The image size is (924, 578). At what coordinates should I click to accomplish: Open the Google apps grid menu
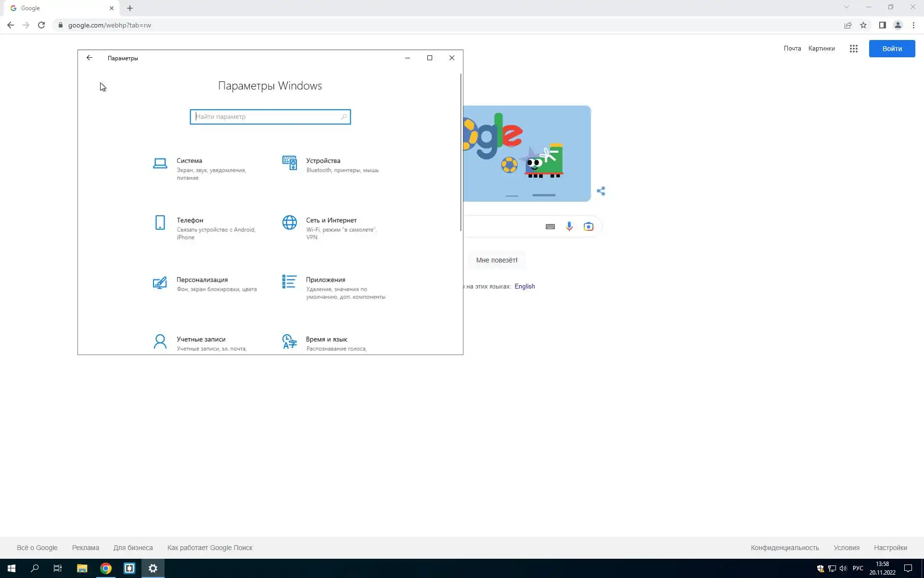click(x=853, y=49)
